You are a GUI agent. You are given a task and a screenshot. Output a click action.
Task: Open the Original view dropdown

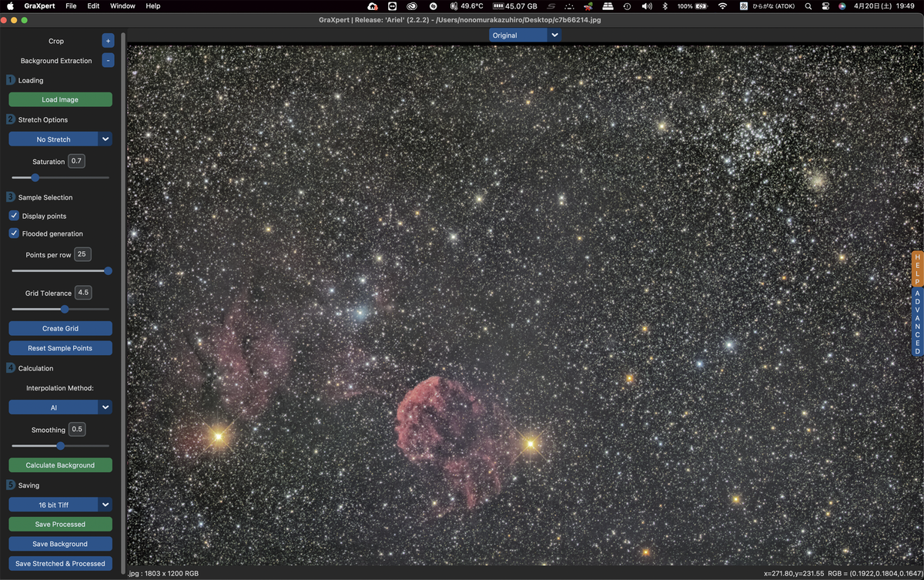[525, 35]
